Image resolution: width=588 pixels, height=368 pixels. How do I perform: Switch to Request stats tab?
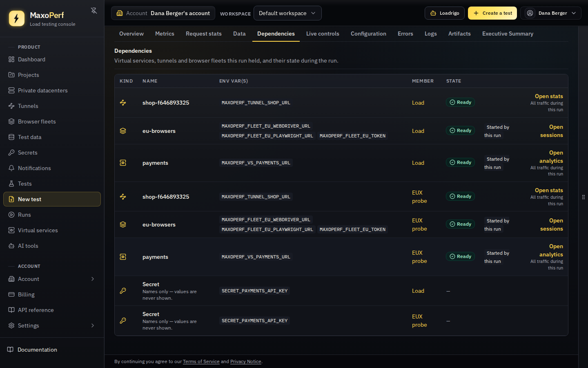coord(204,34)
